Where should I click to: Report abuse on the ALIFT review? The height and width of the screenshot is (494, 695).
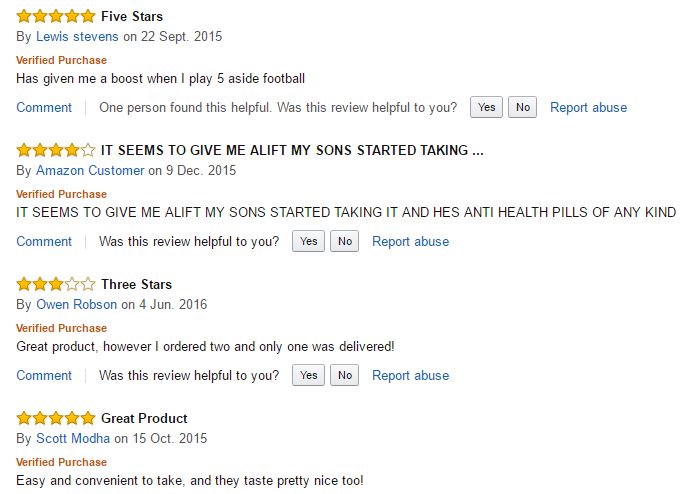click(x=410, y=241)
